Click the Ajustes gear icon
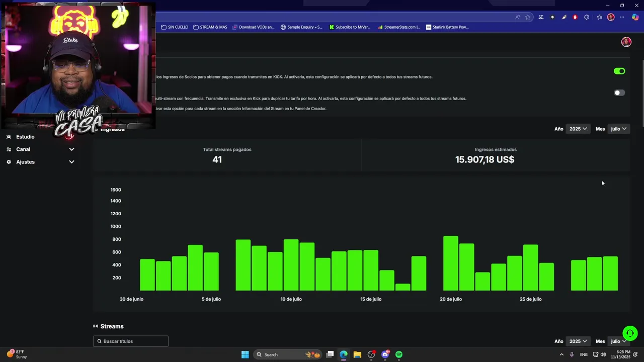Image resolution: width=644 pixels, height=362 pixels. 9,162
